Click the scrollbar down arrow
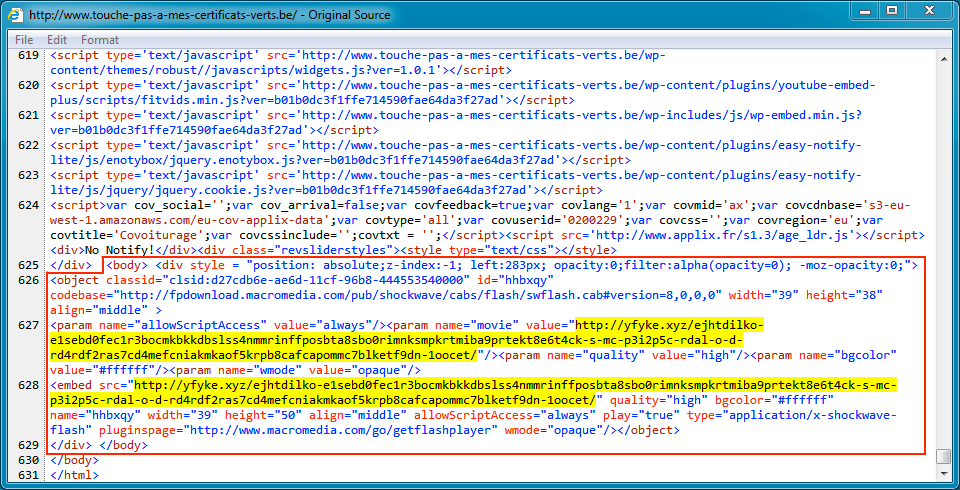960x490 pixels. [x=944, y=474]
